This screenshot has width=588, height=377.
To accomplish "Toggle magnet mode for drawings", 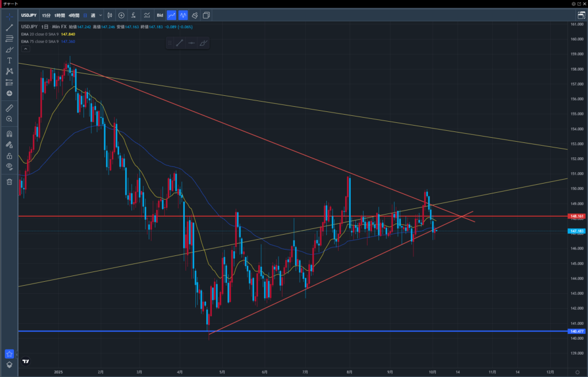I will [x=9, y=134].
